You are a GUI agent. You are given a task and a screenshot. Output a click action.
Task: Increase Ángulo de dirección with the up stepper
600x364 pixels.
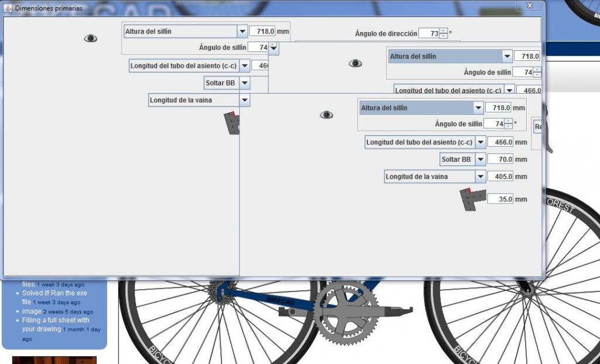click(444, 30)
